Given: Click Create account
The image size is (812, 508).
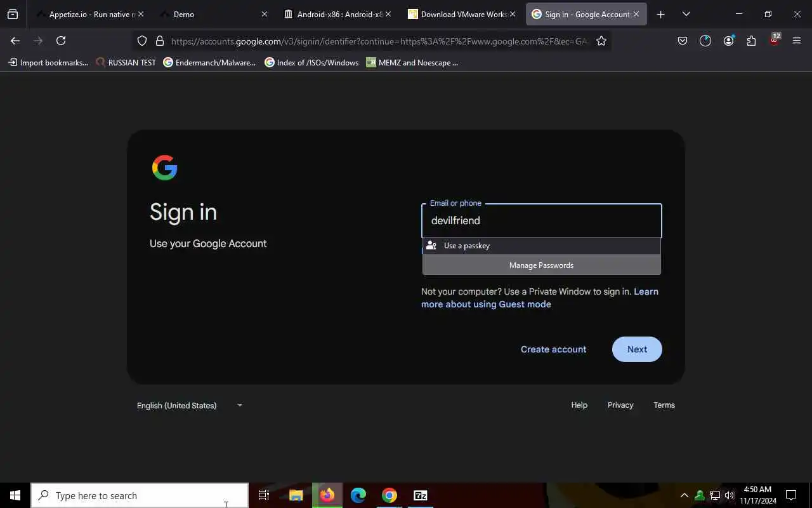Looking at the screenshot, I should click(553, 349).
